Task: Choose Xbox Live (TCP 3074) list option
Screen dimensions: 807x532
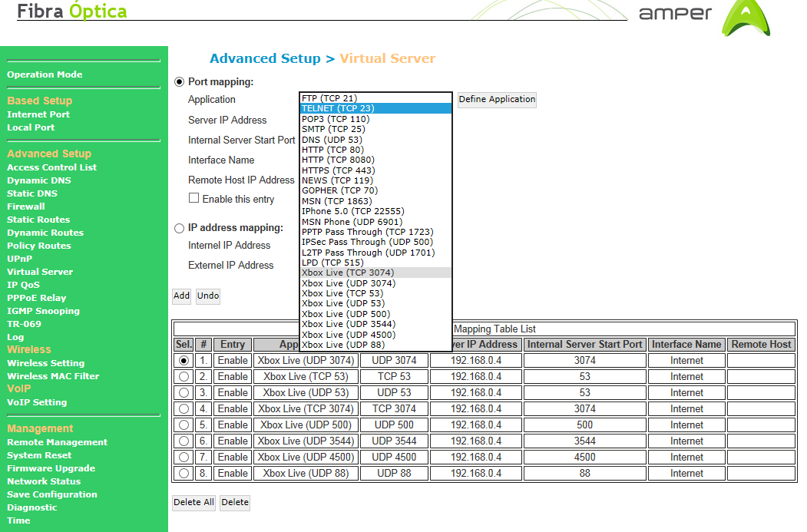Action: [375, 273]
